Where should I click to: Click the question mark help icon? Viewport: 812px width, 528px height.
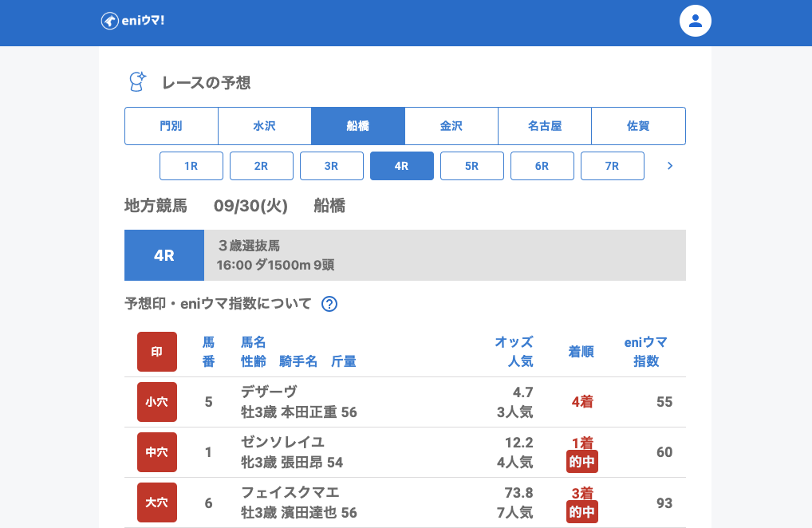pos(329,304)
